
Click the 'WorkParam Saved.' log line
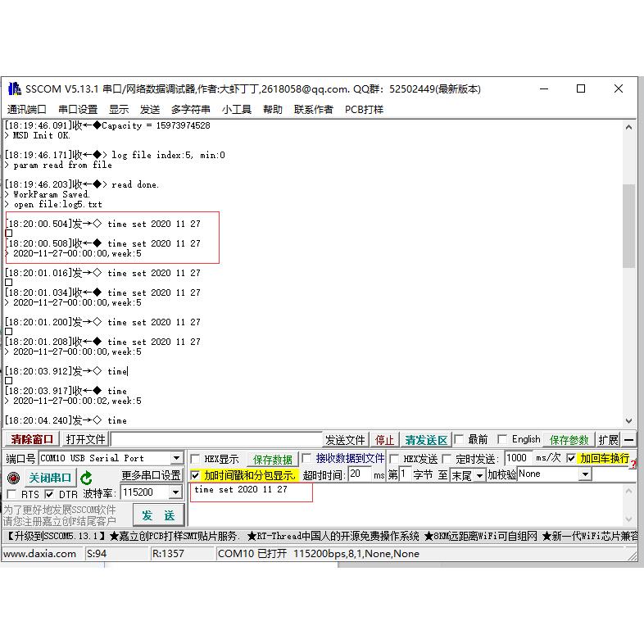[51, 195]
